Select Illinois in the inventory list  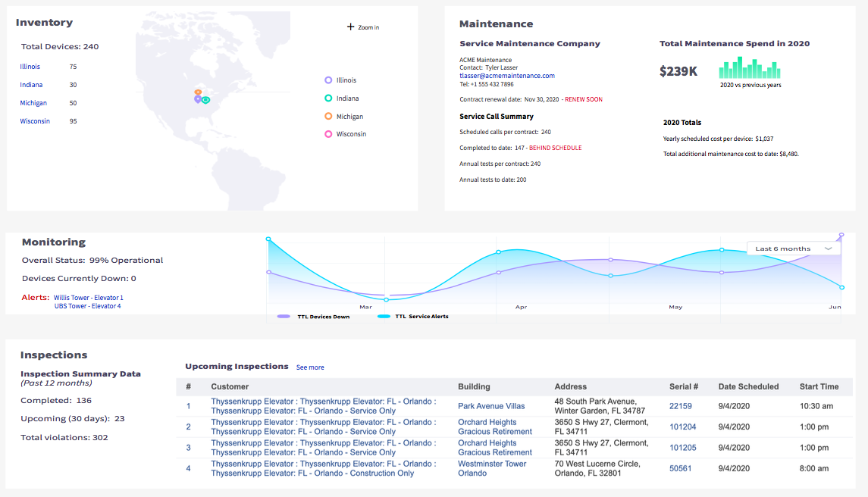pos(30,67)
